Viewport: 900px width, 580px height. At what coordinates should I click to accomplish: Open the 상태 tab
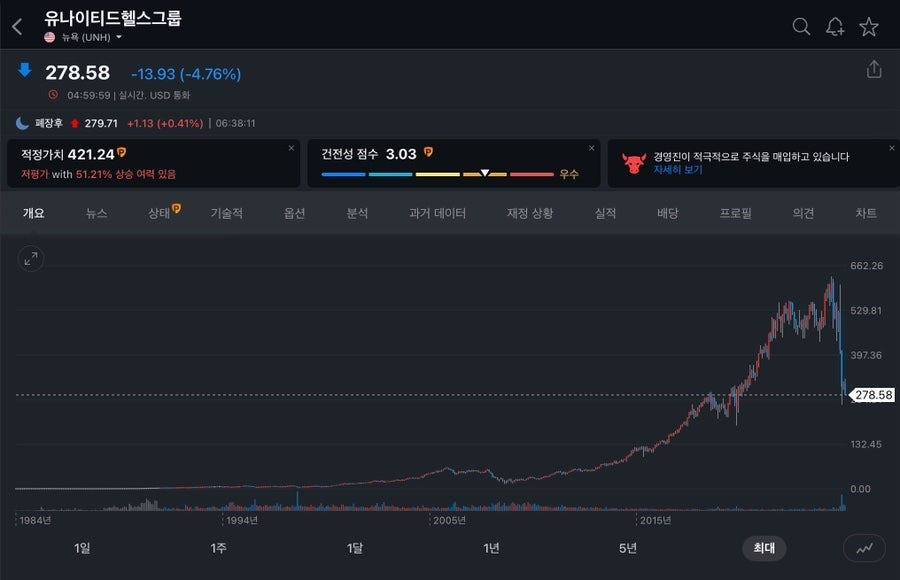click(160, 214)
